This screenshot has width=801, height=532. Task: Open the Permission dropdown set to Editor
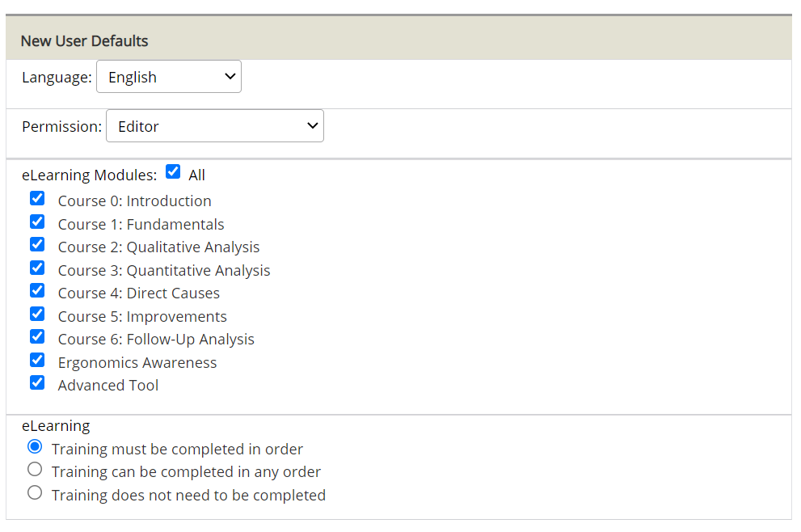click(214, 126)
